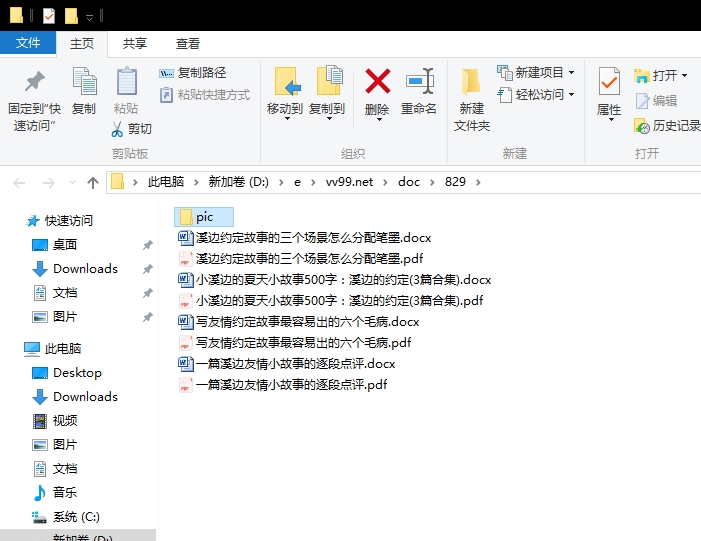701x541 pixels.
Task: Click vv99.net breadcrumb segment
Action: point(349,182)
